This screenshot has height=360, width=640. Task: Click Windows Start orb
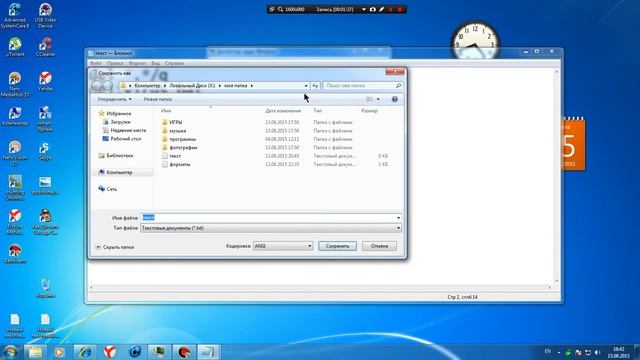[10, 351]
